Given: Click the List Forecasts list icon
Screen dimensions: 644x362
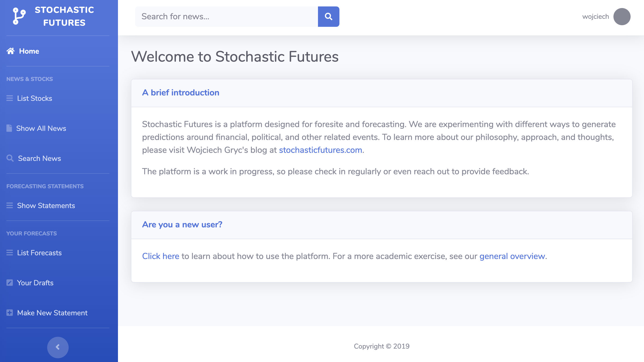Looking at the screenshot, I should 10,253.
